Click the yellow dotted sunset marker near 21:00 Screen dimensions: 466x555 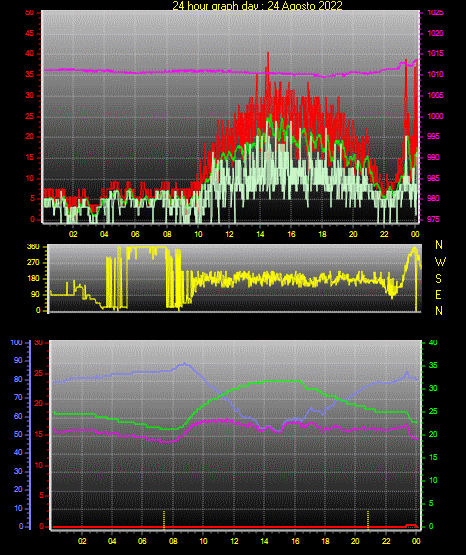tap(368, 520)
